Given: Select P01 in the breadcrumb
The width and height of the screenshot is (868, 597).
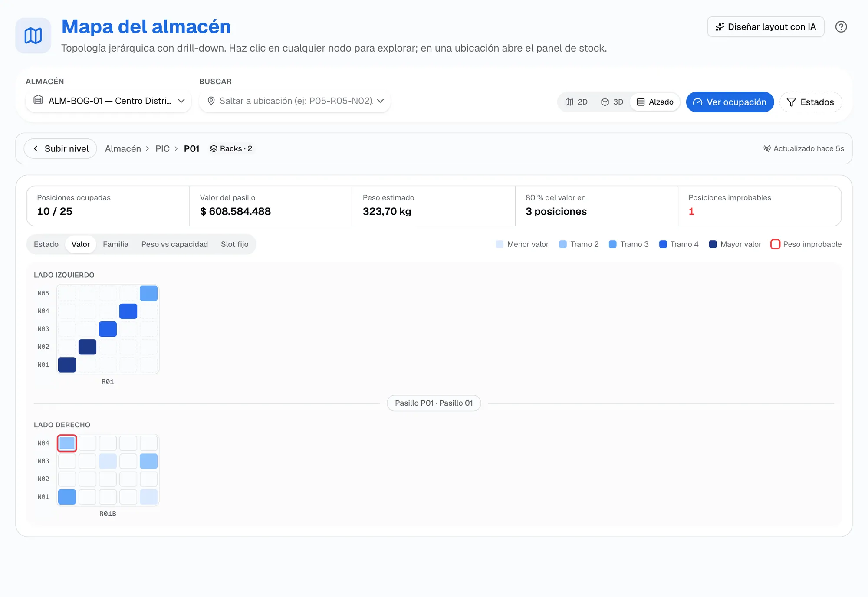Looking at the screenshot, I should point(191,149).
